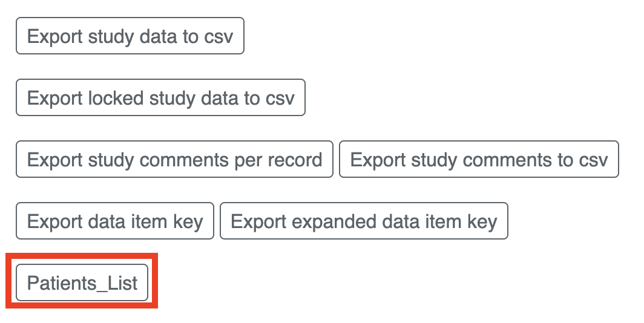Get the data item key export
This screenshot has height=323, width=644.
[115, 221]
